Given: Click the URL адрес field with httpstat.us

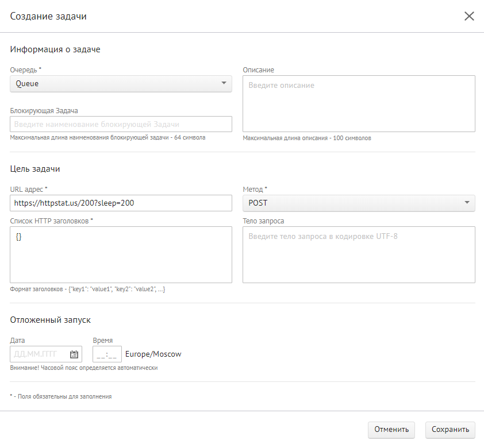Looking at the screenshot, I should pos(121,203).
